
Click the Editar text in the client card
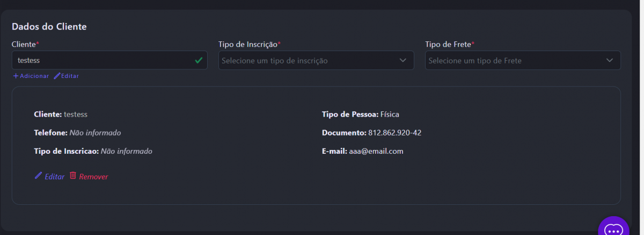(54, 176)
